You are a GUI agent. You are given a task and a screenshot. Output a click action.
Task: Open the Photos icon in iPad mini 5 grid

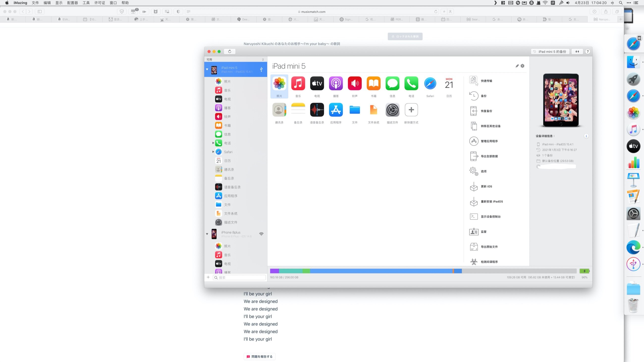(x=279, y=83)
